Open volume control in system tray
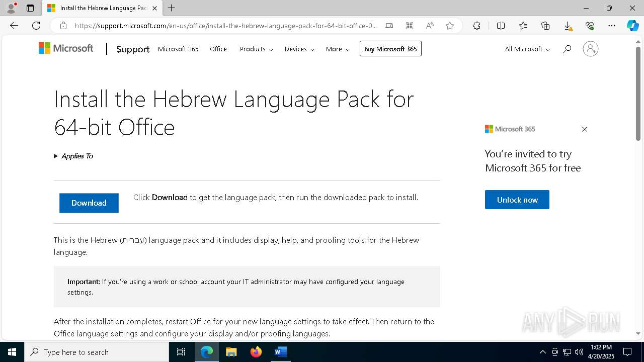Screen dimensions: 644x362 (x=579, y=352)
